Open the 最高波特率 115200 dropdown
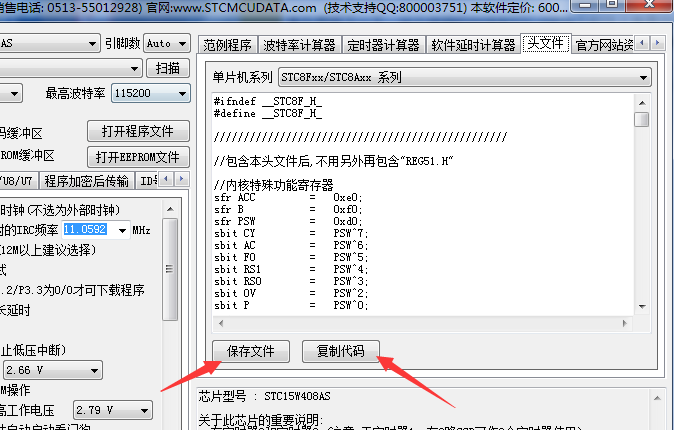Screen dimensions: 674x430 pyautogui.click(x=181, y=94)
